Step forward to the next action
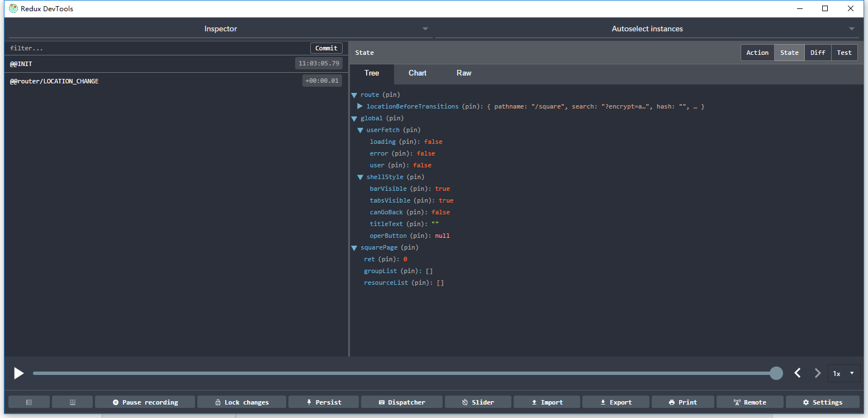This screenshot has height=418, width=868. pyautogui.click(x=818, y=373)
